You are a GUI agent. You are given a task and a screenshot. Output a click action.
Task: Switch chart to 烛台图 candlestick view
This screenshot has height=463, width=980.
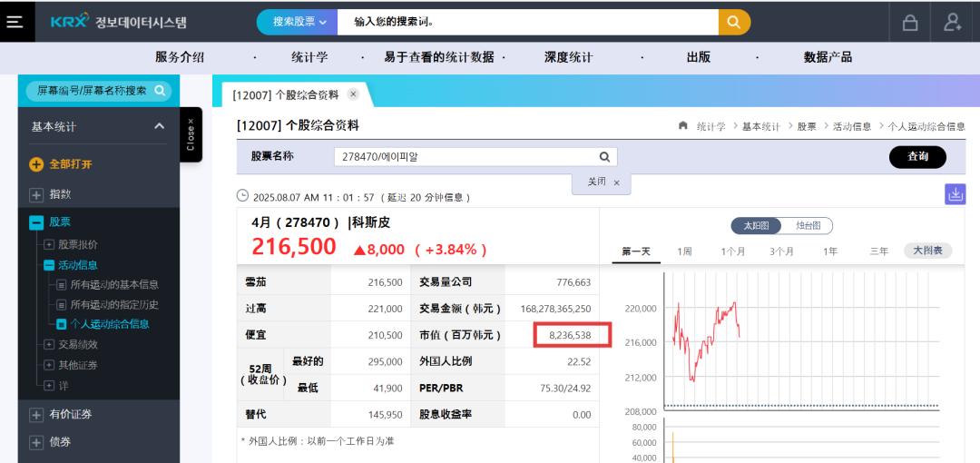[808, 225]
